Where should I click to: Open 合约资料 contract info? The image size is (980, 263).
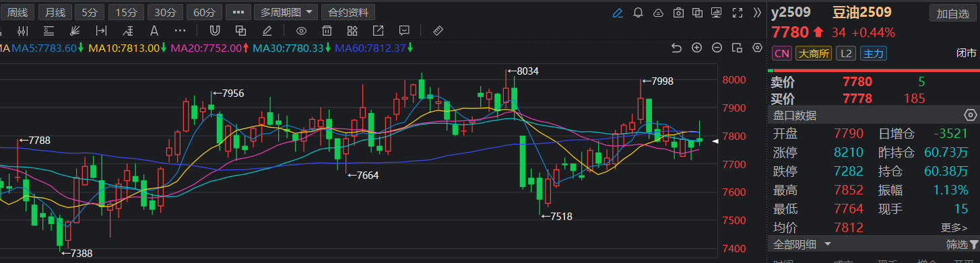(348, 12)
